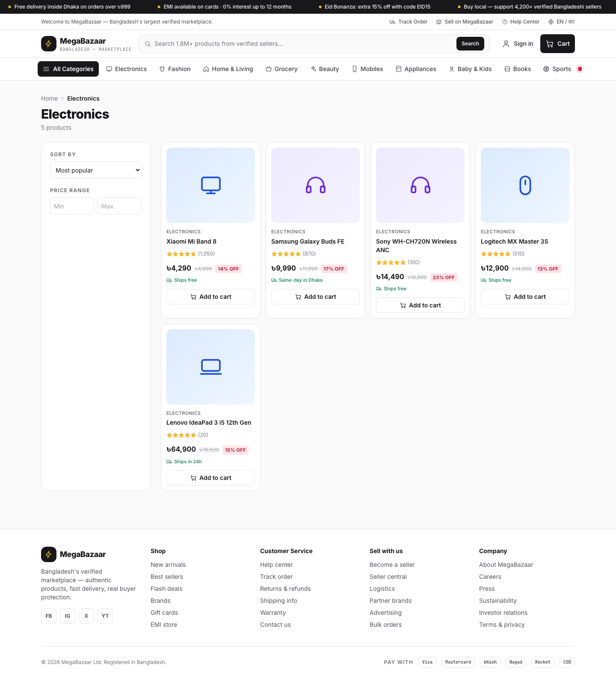Image resolution: width=616 pixels, height=685 pixels.
Task: Open the Baby & Kids category
Action: tap(470, 69)
